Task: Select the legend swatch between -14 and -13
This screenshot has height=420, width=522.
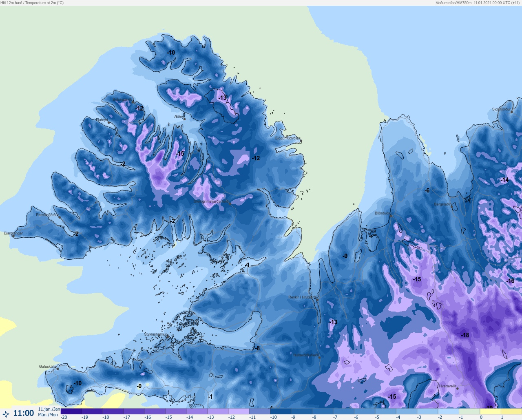Action: [197, 411]
